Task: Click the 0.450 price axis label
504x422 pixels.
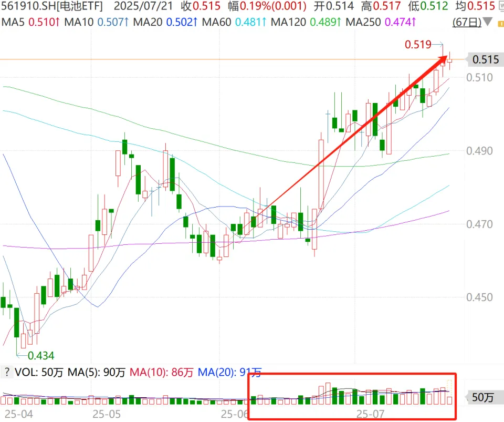Action: point(479,297)
